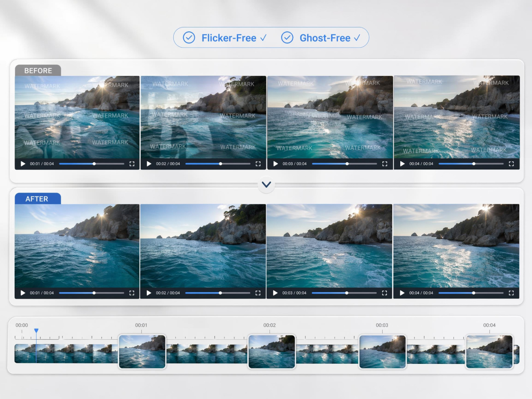Viewport: 532px width, 399px height.
Task: Click the 00:03 timeline ruler label
Action: 382,325
